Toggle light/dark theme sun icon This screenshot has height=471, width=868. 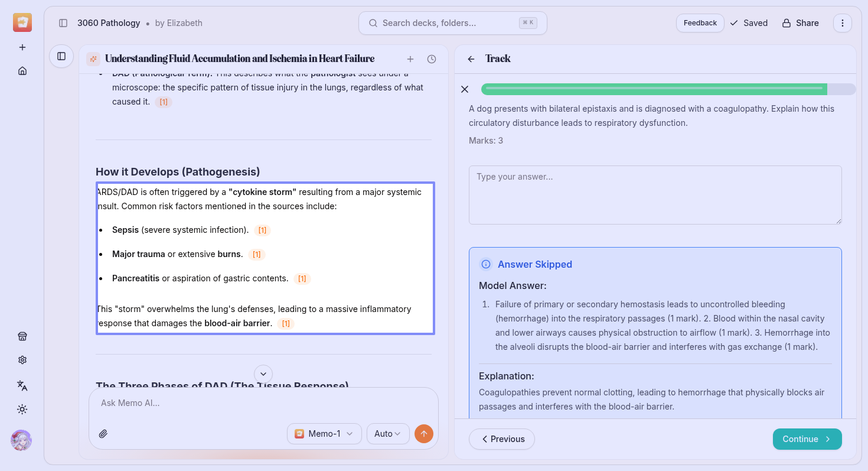tap(22, 410)
